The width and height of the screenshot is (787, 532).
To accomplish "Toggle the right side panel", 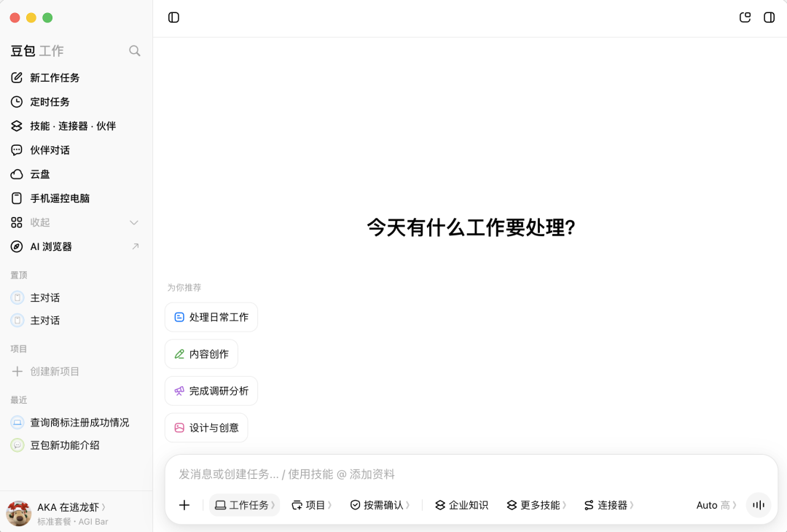I will (x=770, y=17).
